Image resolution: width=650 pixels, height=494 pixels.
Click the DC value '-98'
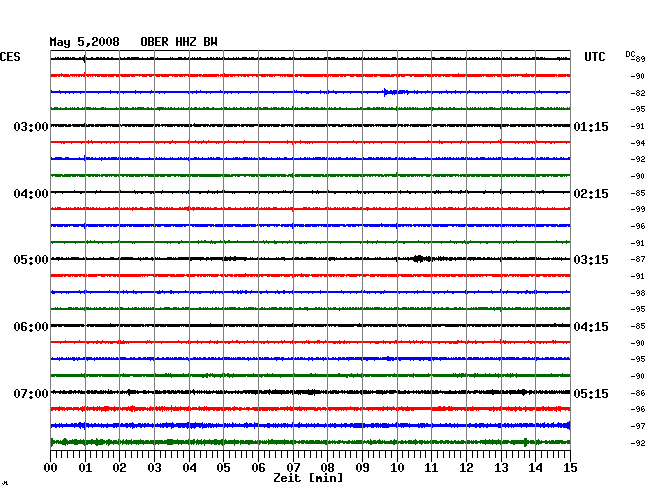638,293
